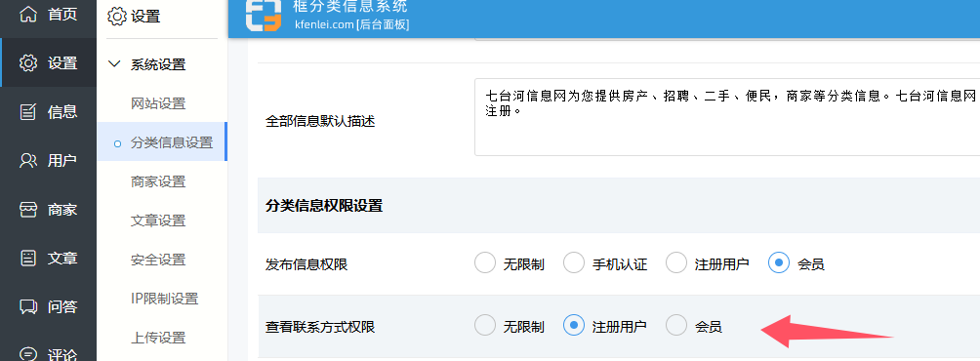Select the gear icon for 设置 in main sidebar
980x361 pixels.
coord(28,63)
